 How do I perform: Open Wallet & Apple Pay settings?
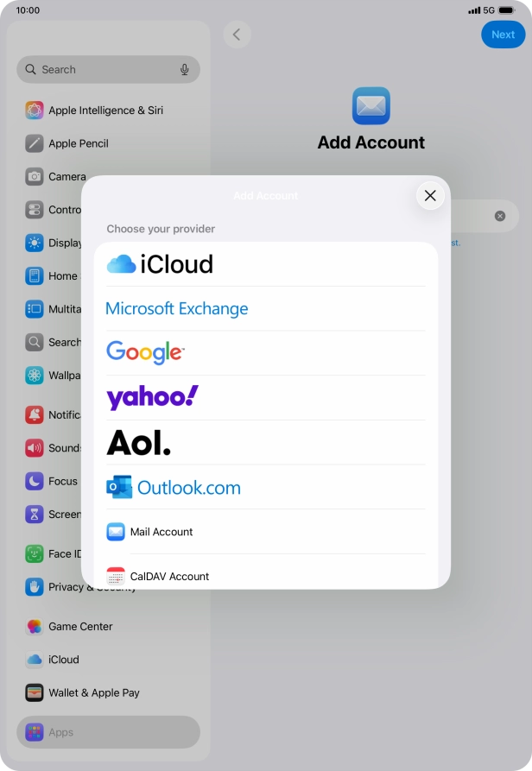(93, 692)
